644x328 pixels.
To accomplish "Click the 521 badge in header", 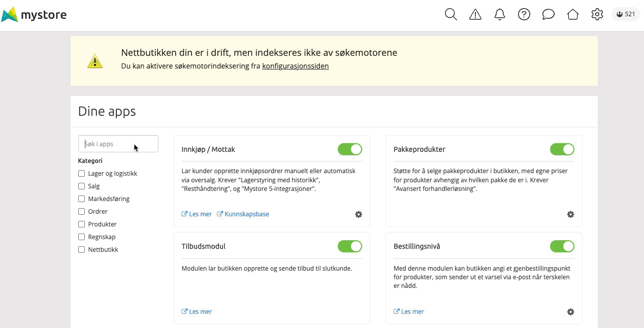I will tap(626, 14).
